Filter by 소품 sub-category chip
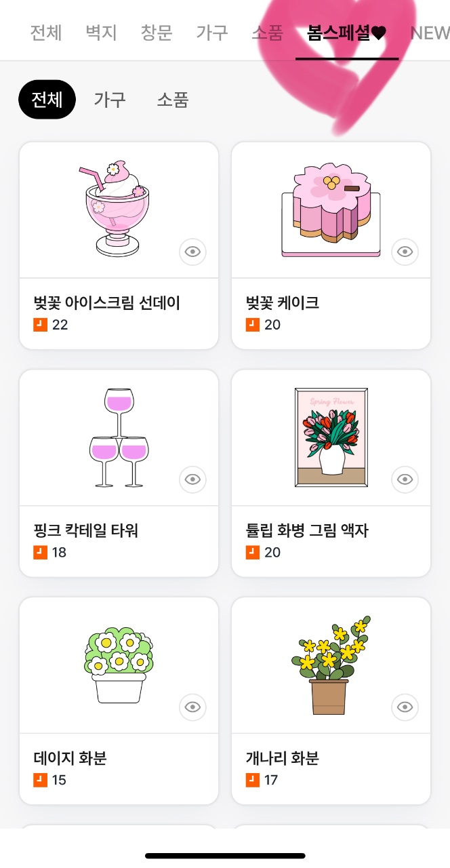Screen dimensions: 450x868 click(173, 100)
